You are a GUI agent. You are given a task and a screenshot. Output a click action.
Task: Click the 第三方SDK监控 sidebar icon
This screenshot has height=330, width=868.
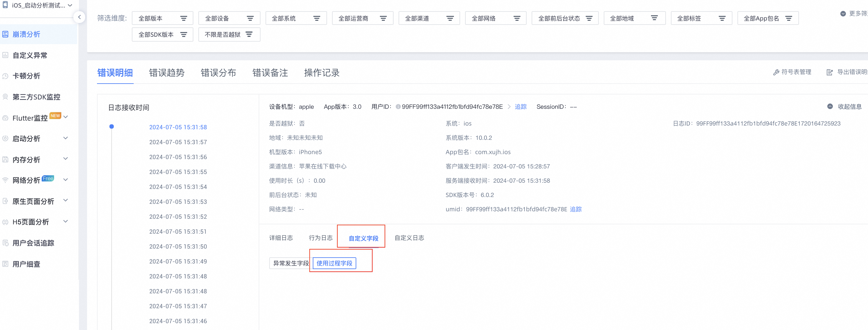click(x=5, y=97)
